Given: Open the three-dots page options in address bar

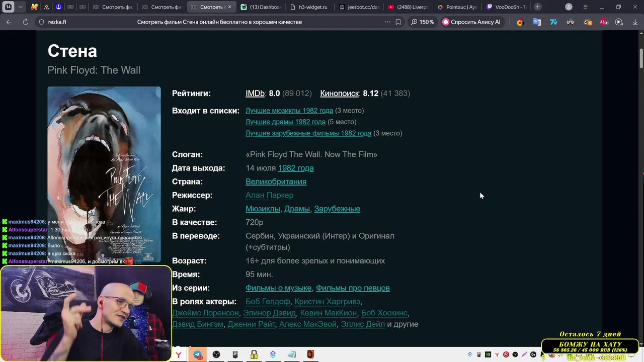Looking at the screenshot, I should [387, 22].
